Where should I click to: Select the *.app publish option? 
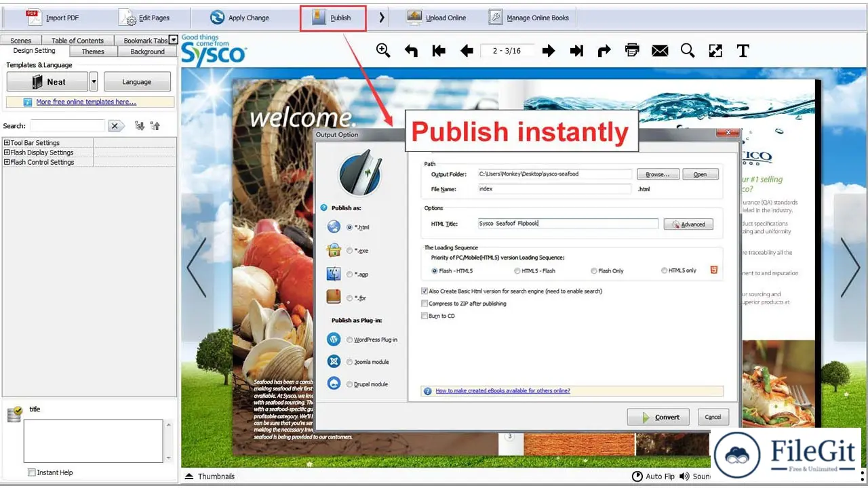point(350,274)
